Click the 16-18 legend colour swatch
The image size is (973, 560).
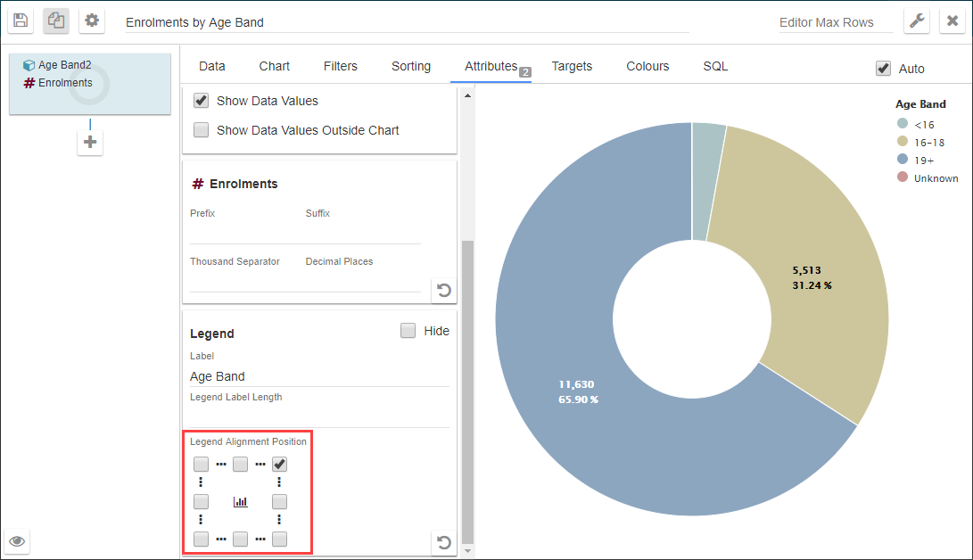[903, 143]
